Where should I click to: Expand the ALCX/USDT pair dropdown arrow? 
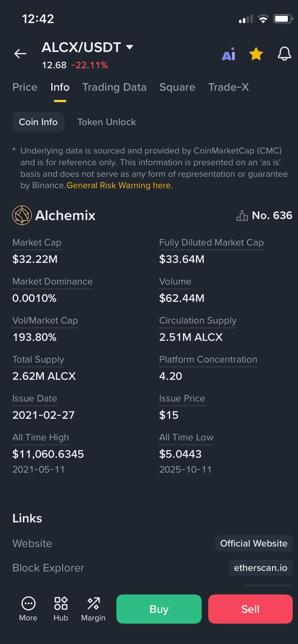[129, 47]
